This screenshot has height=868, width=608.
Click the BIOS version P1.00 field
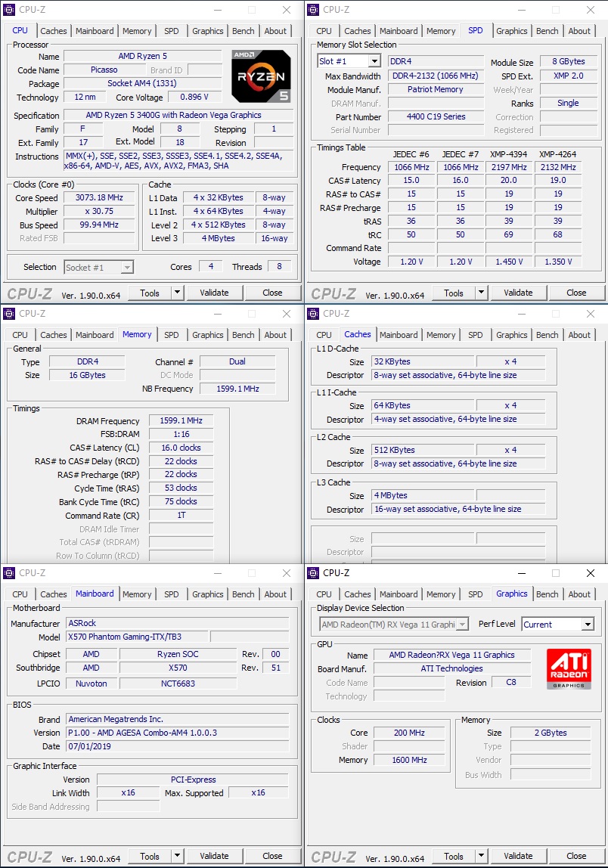coord(177,733)
